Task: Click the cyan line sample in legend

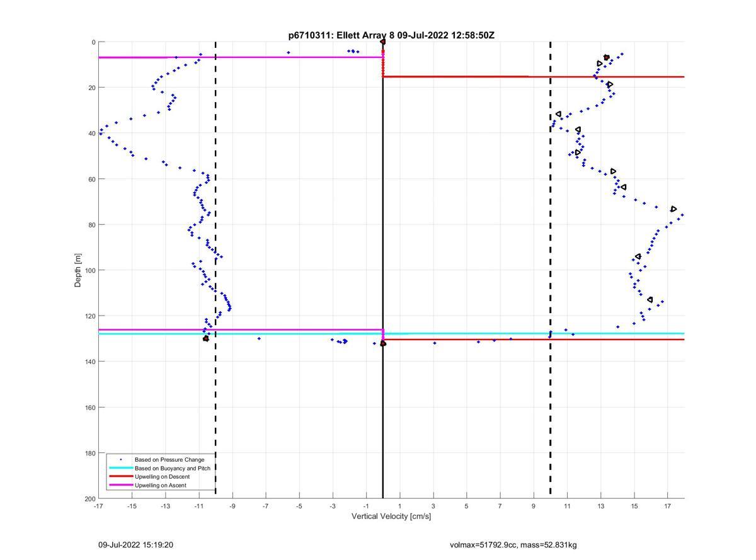Action: tap(120, 468)
